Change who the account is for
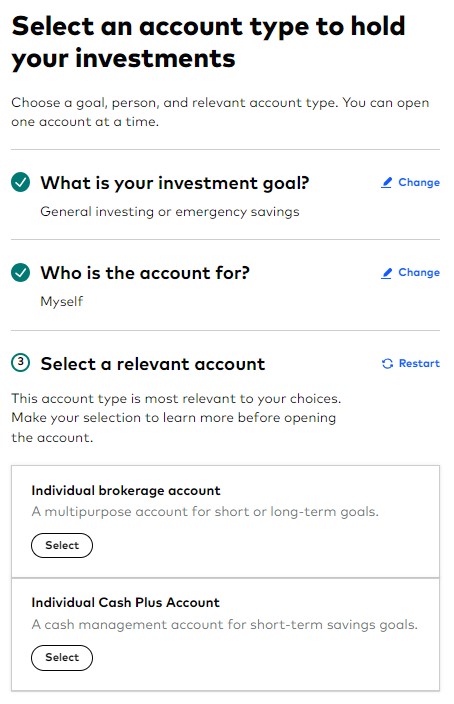Screen dimensions: 454x704 (x=410, y=273)
